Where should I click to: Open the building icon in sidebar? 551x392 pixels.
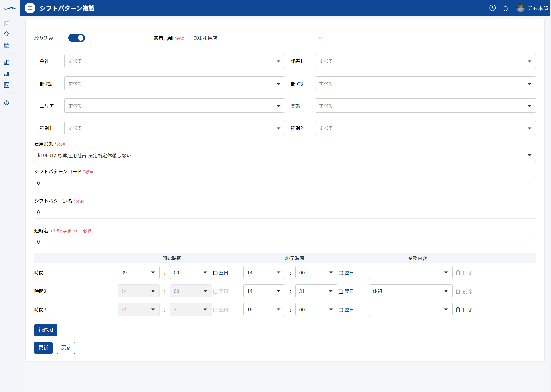7,62
